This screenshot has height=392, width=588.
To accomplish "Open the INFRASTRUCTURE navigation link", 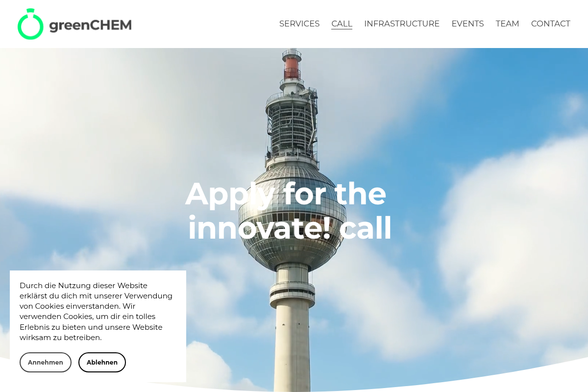I will coord(402,24).
